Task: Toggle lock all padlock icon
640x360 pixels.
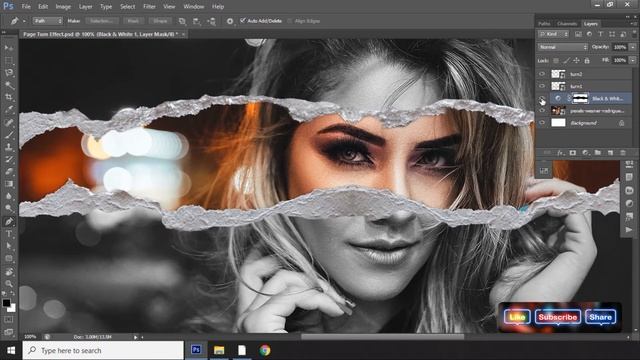Action: pyautogui.click(x=587, y=60)
